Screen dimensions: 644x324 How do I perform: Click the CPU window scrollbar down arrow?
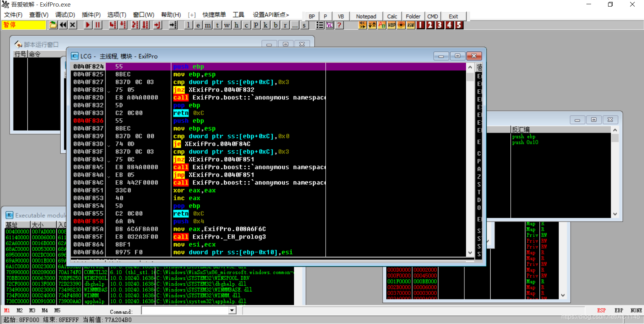coord(470,253)
